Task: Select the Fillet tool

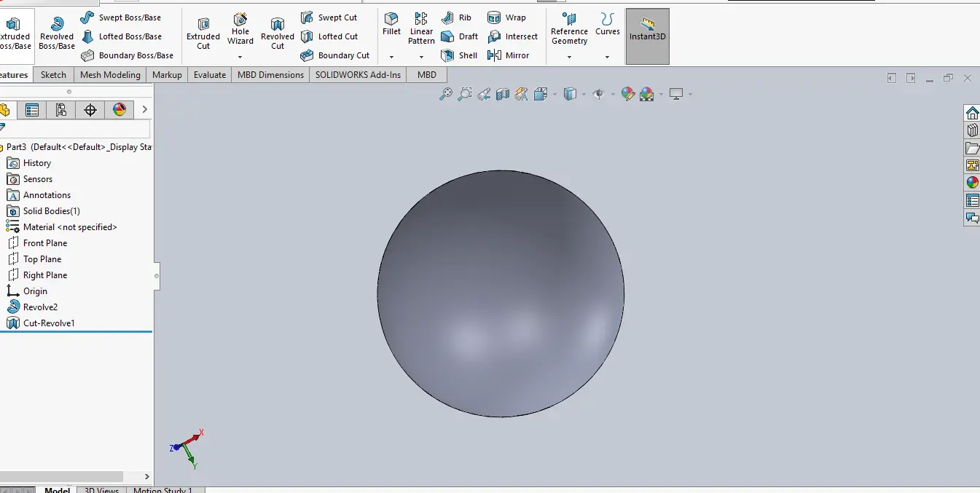Action: click(x=391, y=24)
